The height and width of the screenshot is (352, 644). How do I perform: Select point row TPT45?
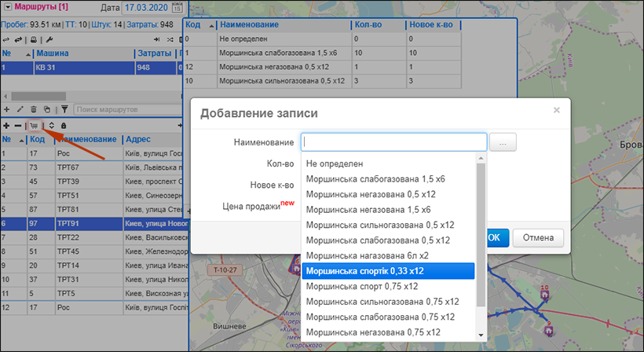pyautogui.click(x=93, y=251)
